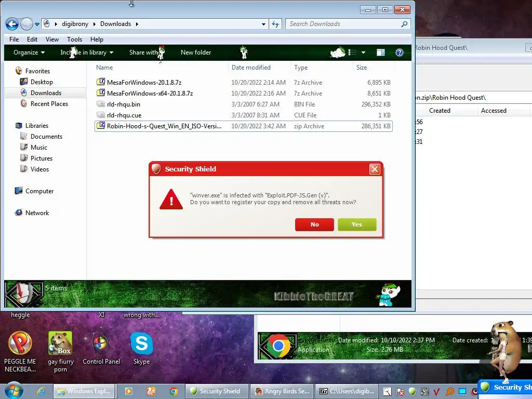
Task: Close the Security Shield dialog
Action: pyautogui.click(x=375, y=169)
